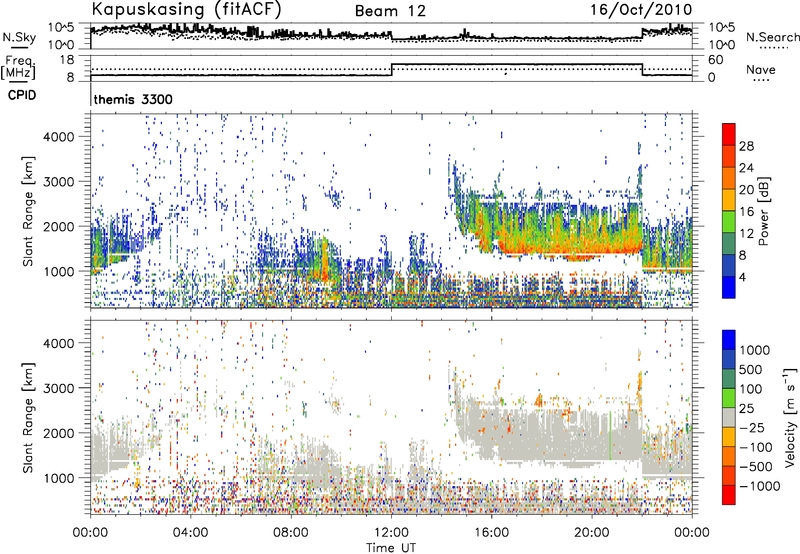Click the 'Power [dB]' colorbar label

point(764,211)
